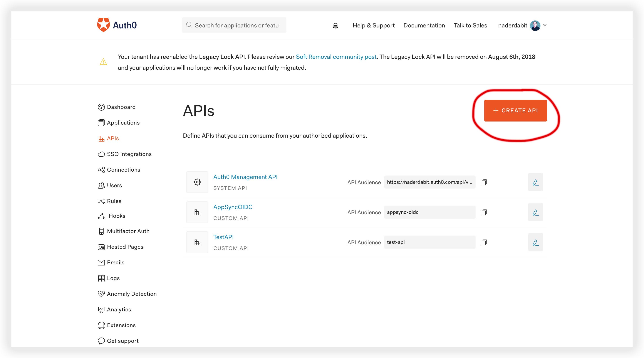This screenshot has height=358, width=644.
Task: Click the Connections share icon
Action: (101, 170)
